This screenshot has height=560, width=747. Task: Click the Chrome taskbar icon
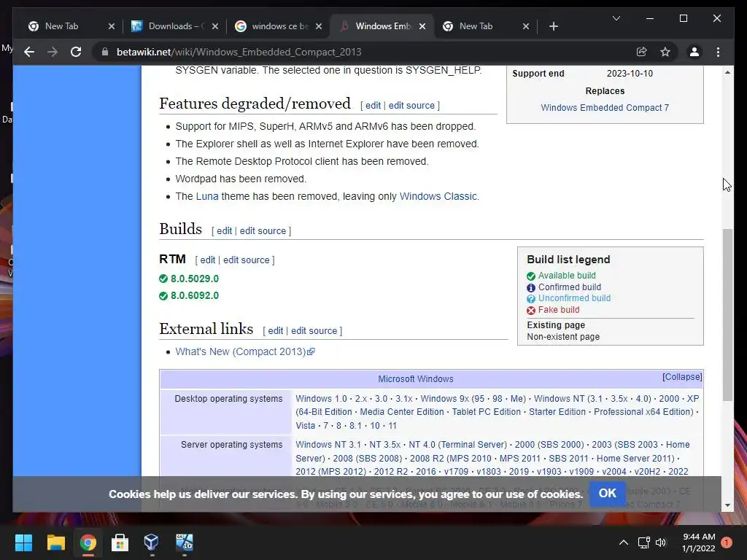pyautogui.click(x=88, y=542)
